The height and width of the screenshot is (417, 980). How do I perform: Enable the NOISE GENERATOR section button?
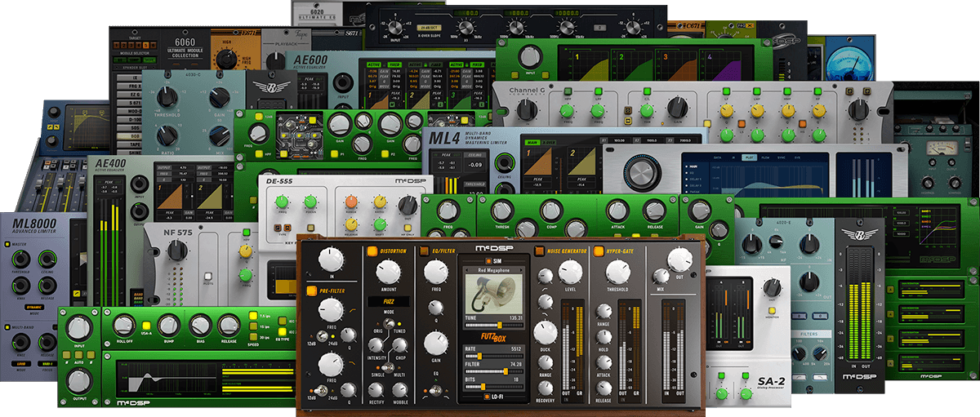pos(540,251)
